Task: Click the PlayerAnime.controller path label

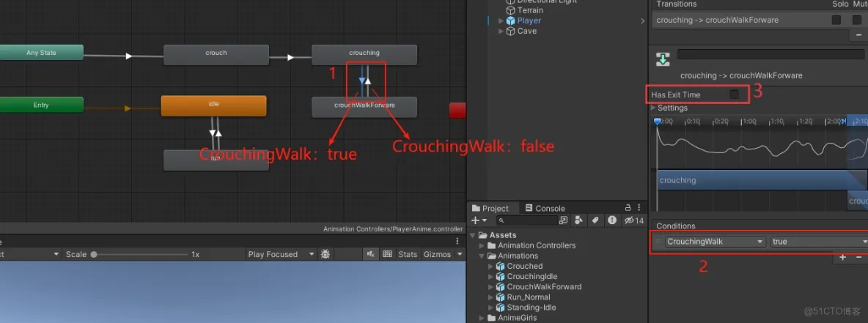Action: click(393, 229)
